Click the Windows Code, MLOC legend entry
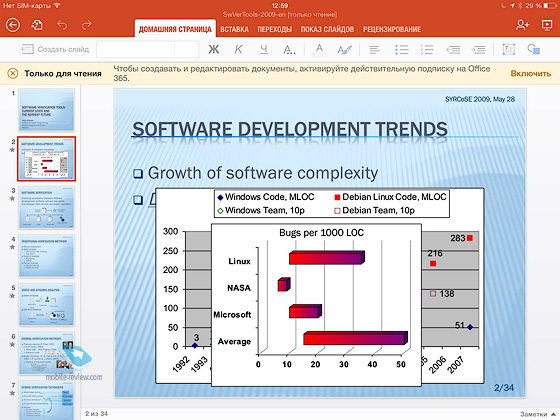This screenshot has height=420, width=560. coord(266,197)
